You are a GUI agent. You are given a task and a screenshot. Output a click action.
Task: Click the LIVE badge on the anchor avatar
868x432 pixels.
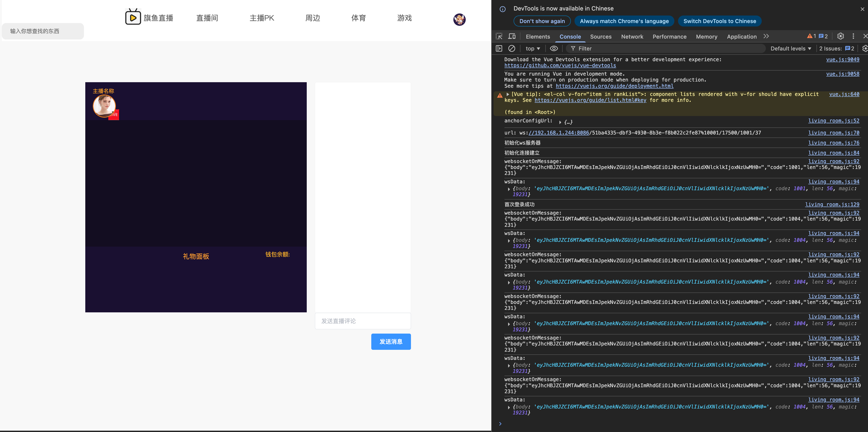pos(114,115)
